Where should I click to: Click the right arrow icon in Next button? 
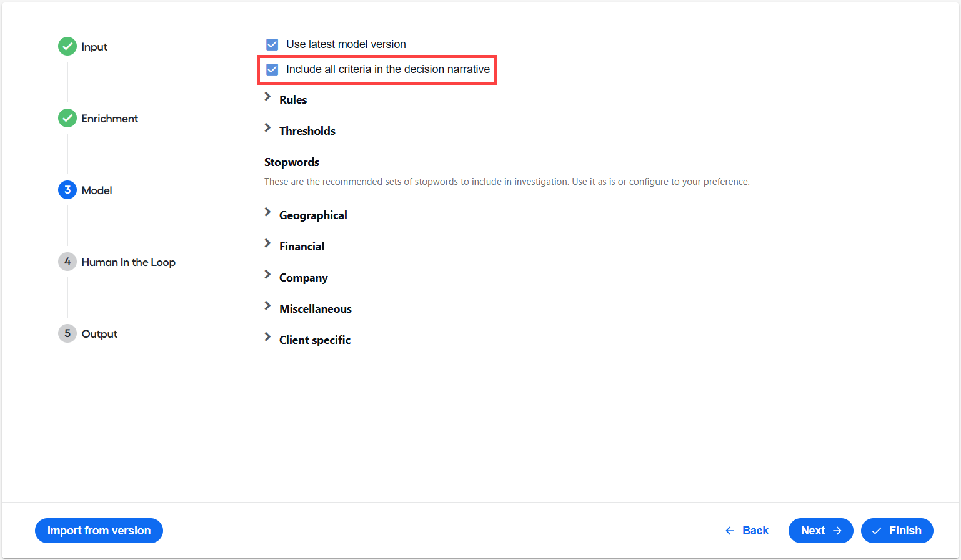tap(837, 531)
